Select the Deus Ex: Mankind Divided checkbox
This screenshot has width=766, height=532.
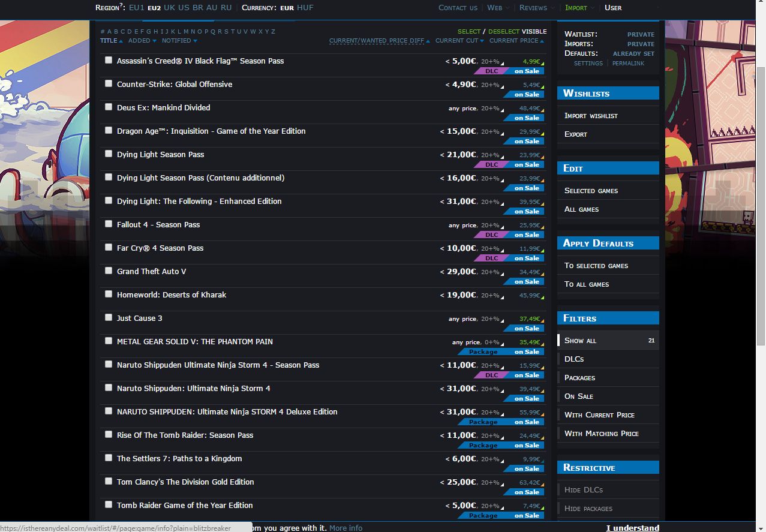pyautogui.click(x=109, y=107)
